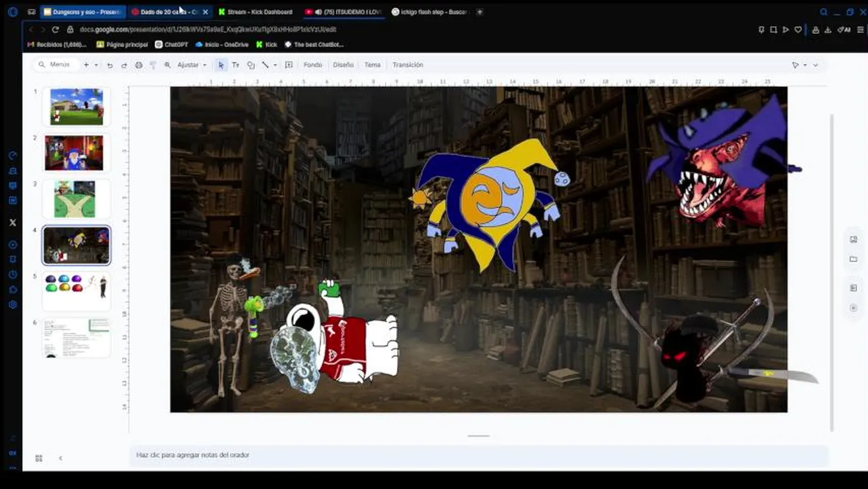Open the Ajustar zoom dropdown
Image resolution: width=868 pixels, height=489 pixels.
click(x=192, y=65)
